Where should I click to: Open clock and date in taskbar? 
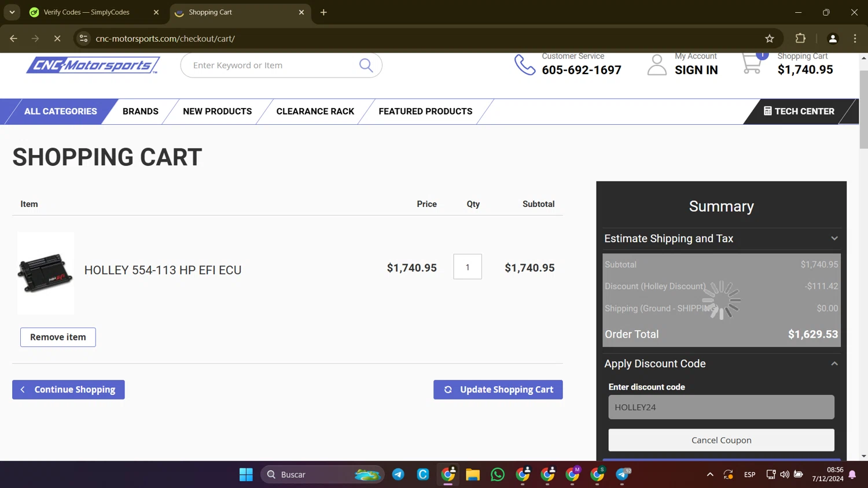tap(827, 475)
